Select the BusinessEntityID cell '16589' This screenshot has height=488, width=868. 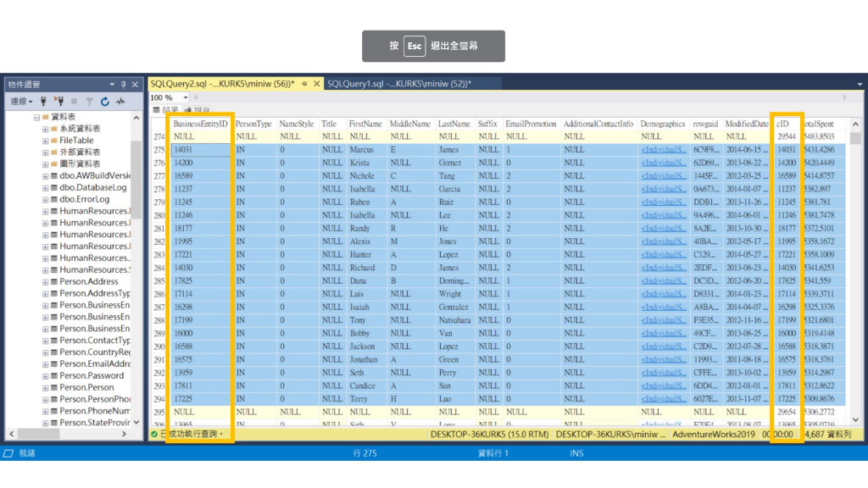(x=200, y=176)
